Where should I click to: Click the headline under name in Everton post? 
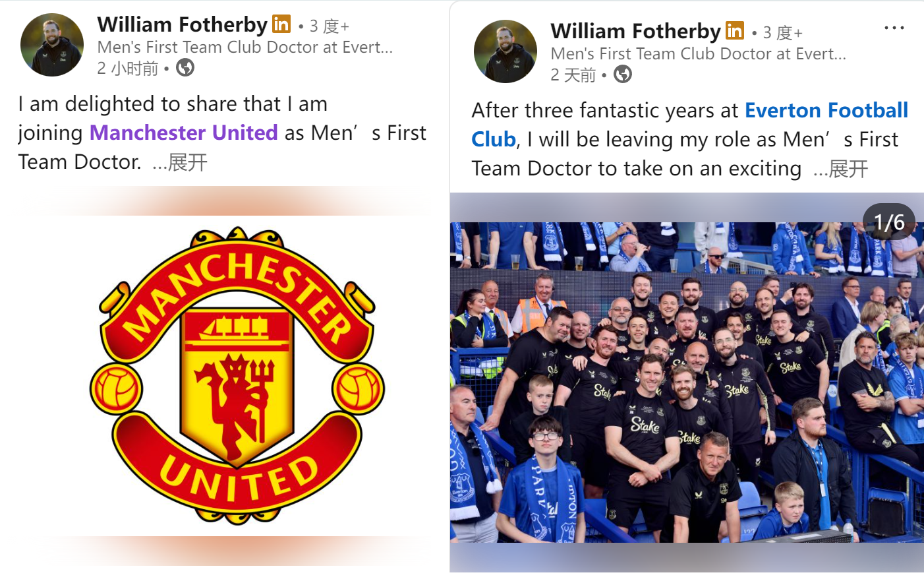(x=698, y=53)
